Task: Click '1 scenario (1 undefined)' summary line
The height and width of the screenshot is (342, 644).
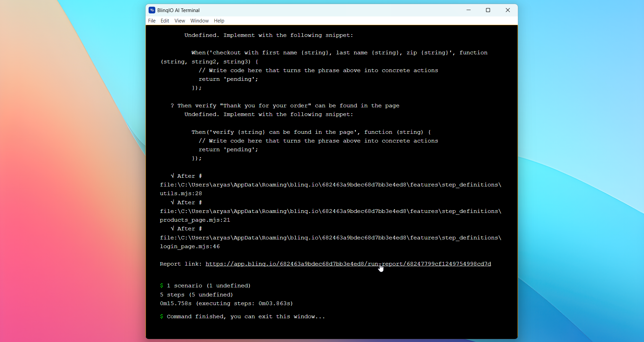Action: pos(209,286)
